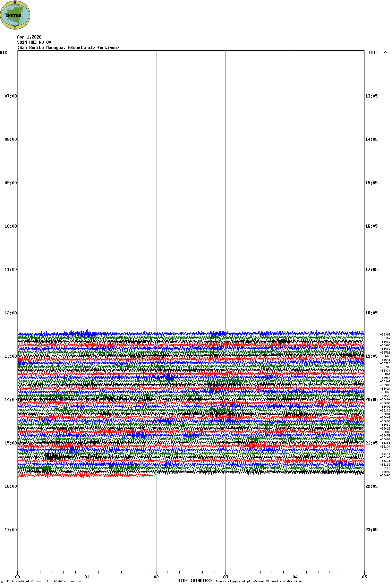Click the NIC local time header
Viewport: 392px width, 586px height.
point(3,53)
